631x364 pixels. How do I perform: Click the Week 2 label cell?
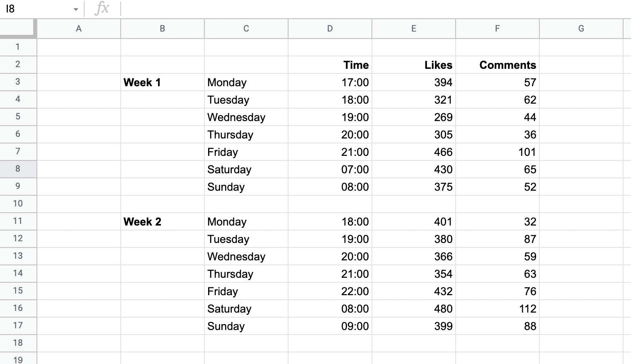tap(162, 222)
